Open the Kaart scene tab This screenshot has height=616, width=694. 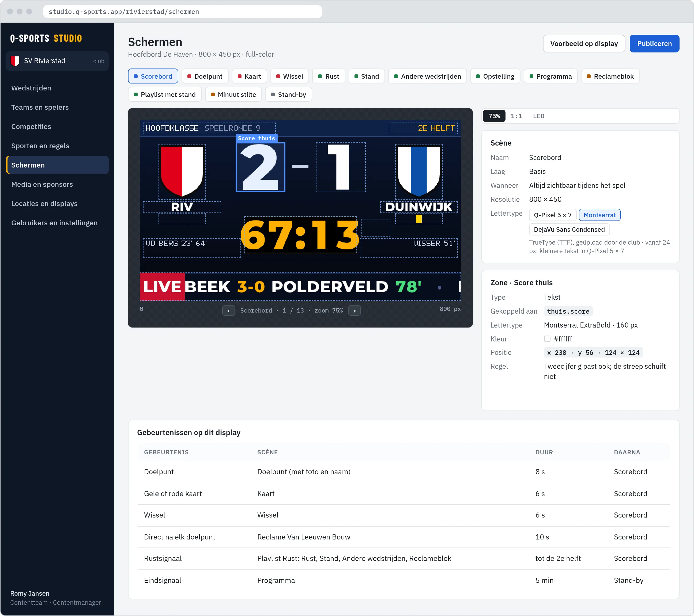pos(249,76)
